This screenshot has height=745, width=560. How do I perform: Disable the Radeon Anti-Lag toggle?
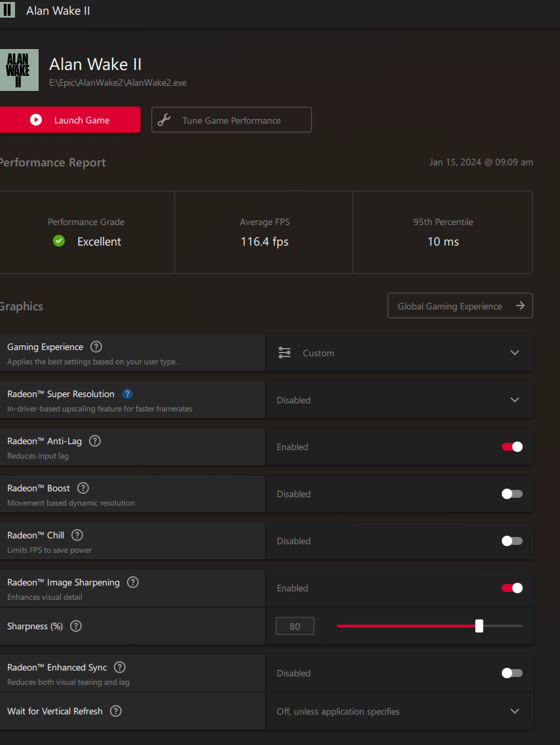pyautogui.click(x=512, y=447)
